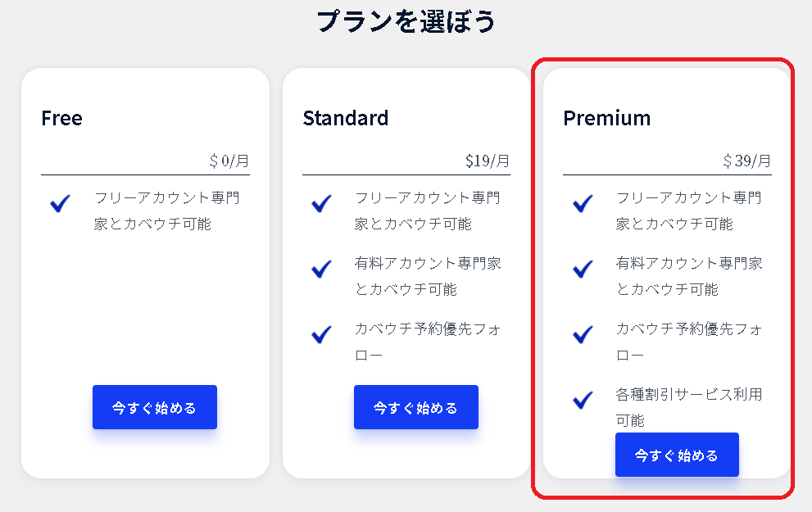Click Premium's checkmark beside フリーアカウント専門家

pos(583,203)
